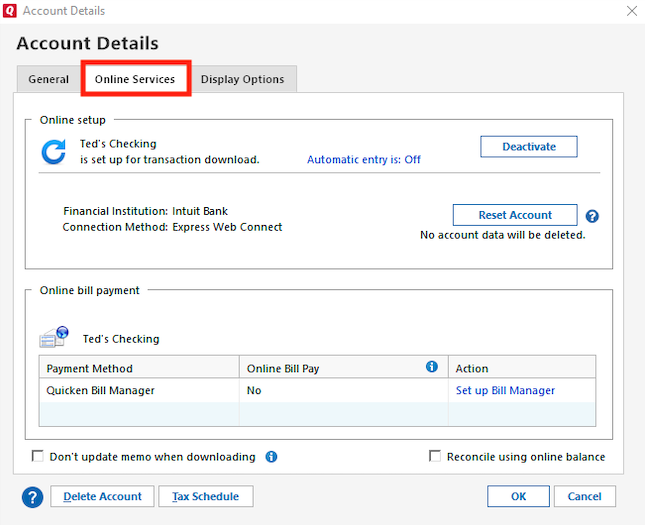Viewport: 645px width, 525px height.
Task: Toggle Reconcile using online balance checkbox
Action: point(435,457)
